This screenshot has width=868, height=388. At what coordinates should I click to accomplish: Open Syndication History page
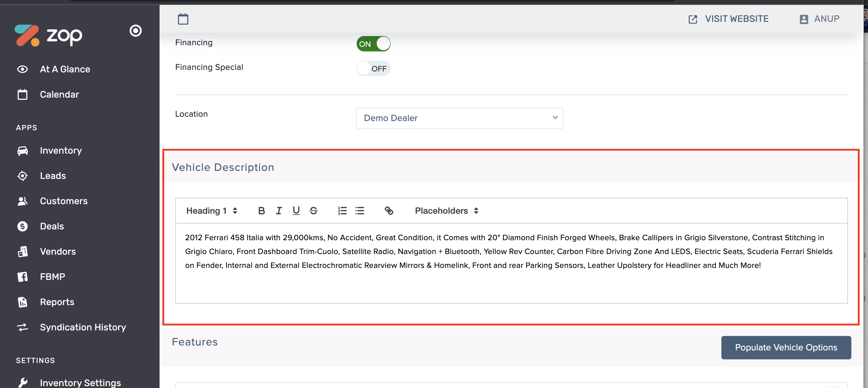(x=83, y=327)
